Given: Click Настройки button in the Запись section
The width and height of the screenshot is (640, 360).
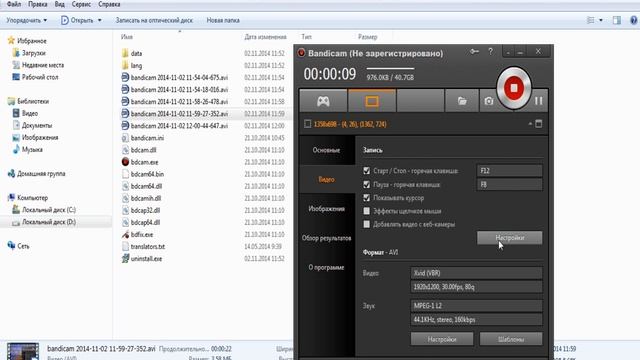Looking at the screenshot, I should (509, 238).
